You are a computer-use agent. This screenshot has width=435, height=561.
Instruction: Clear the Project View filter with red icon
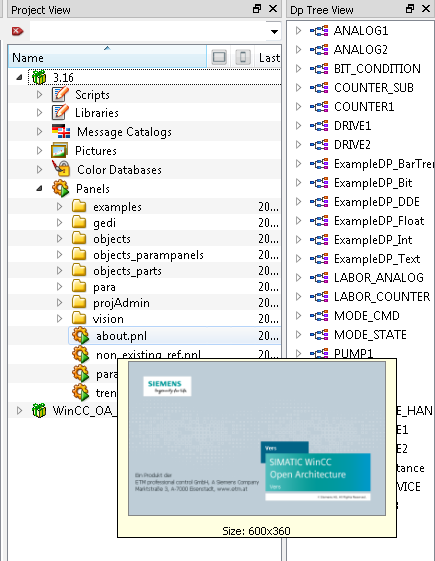[x=18, y=31]
